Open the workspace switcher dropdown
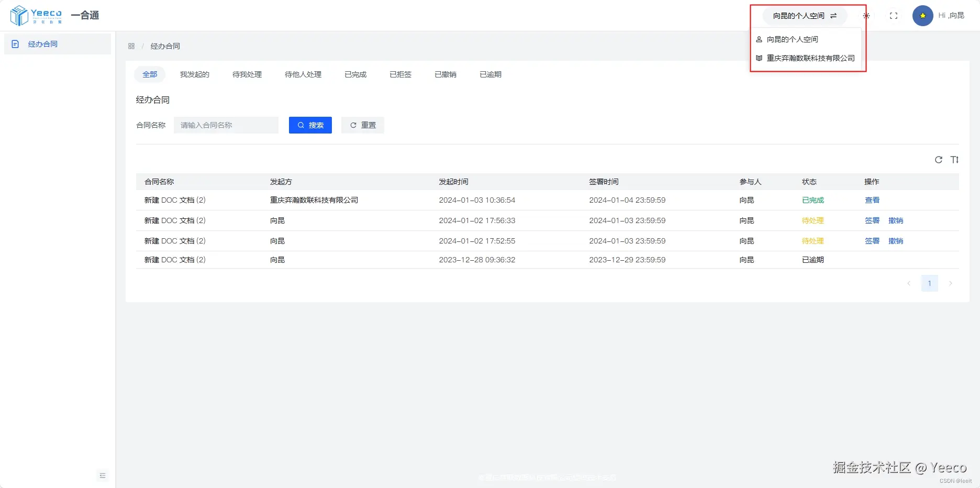This screenshot has height=488, width=980. [x=805, y=16]
